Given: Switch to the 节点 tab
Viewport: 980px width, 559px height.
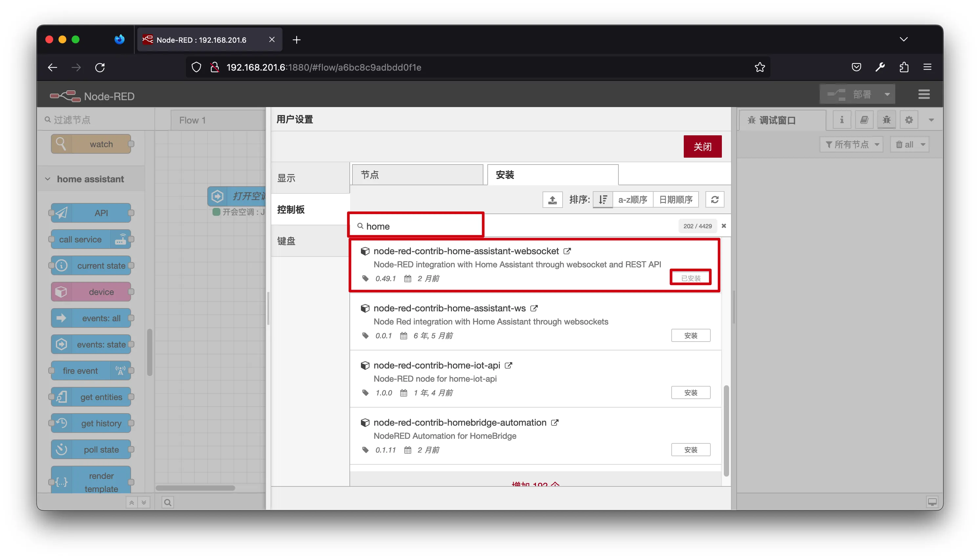Looking at the screenshot, I should tap(417, 175).
